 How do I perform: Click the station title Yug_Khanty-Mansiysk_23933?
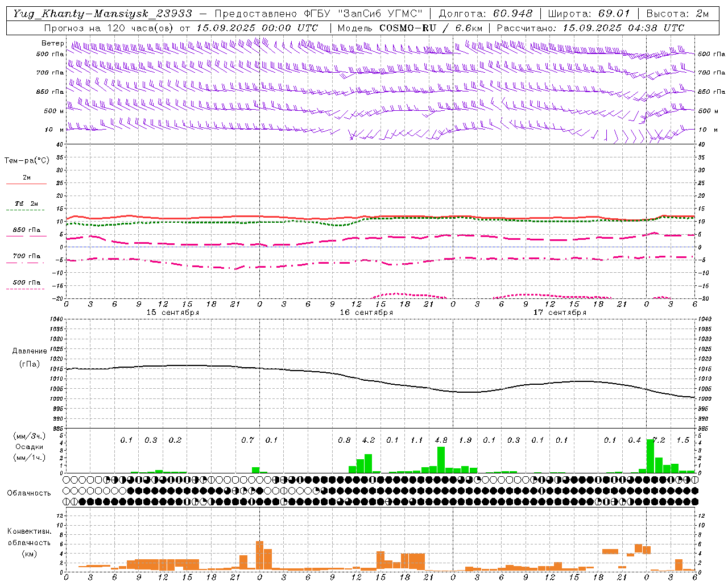click(x=102, y=14)
